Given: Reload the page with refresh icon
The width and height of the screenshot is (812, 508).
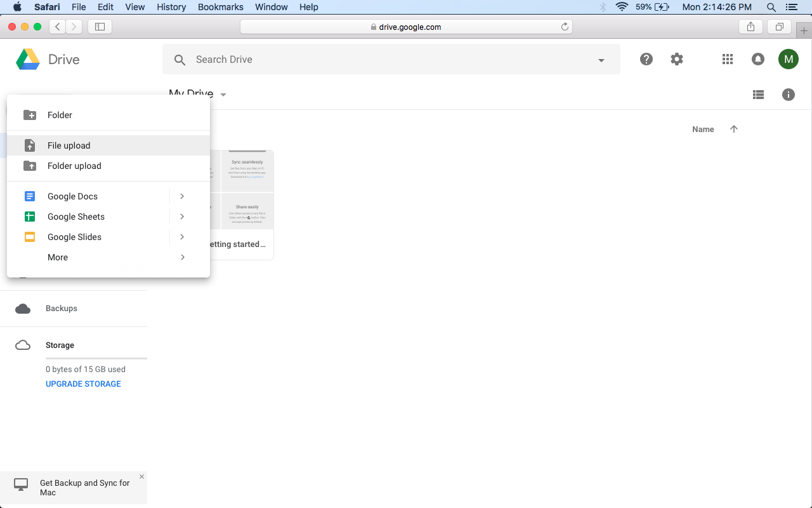Looking at the screenshot, I should click(565, 27).
